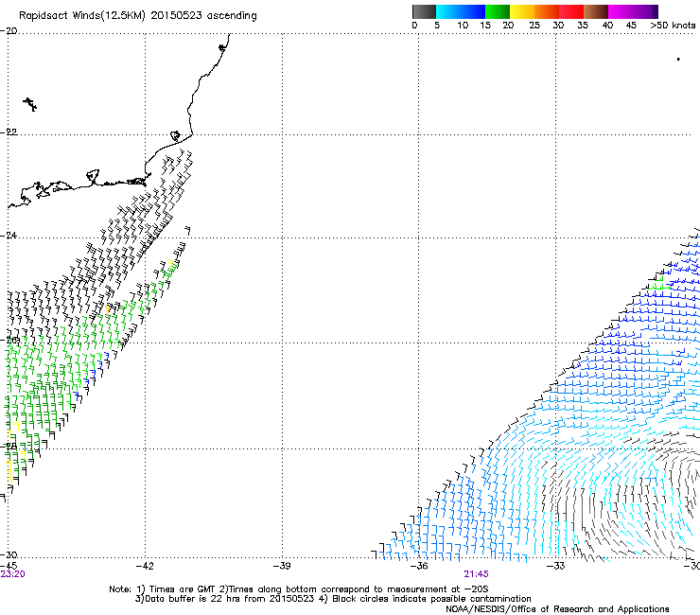Viewport: 700px width, 615px height.
Task: Click the "-24" latitude axis label
Action: tap(9, 235)
